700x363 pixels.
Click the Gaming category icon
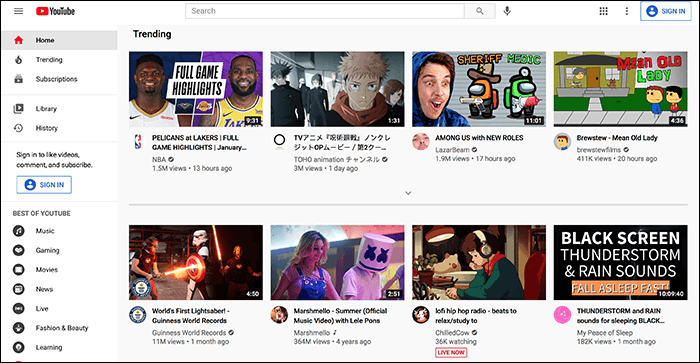[x=18, y=250]
